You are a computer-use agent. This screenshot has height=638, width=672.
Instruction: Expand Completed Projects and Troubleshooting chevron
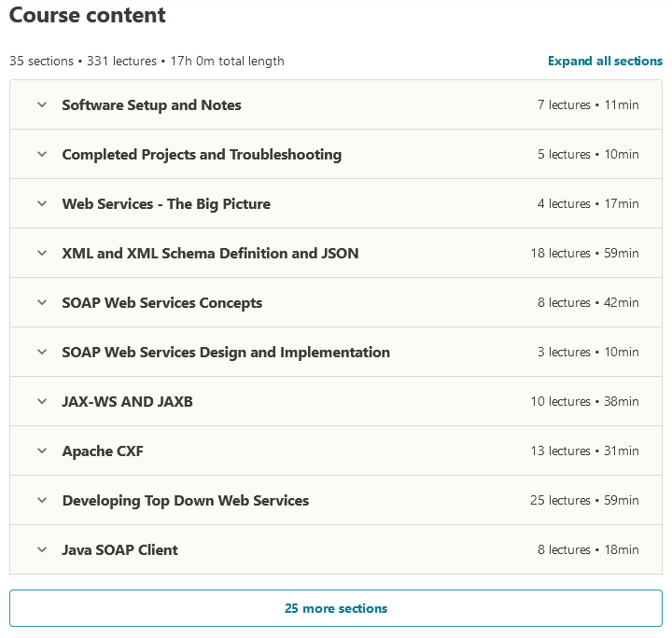point(42,154)
